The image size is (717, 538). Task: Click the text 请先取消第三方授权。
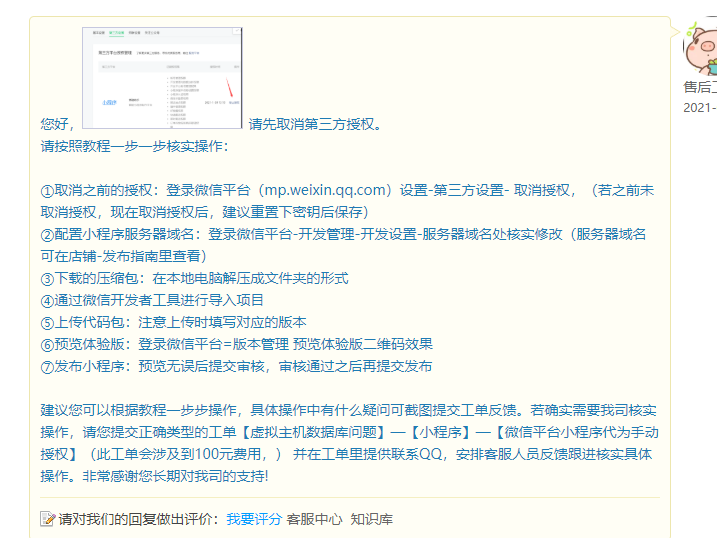pos(315,124)
